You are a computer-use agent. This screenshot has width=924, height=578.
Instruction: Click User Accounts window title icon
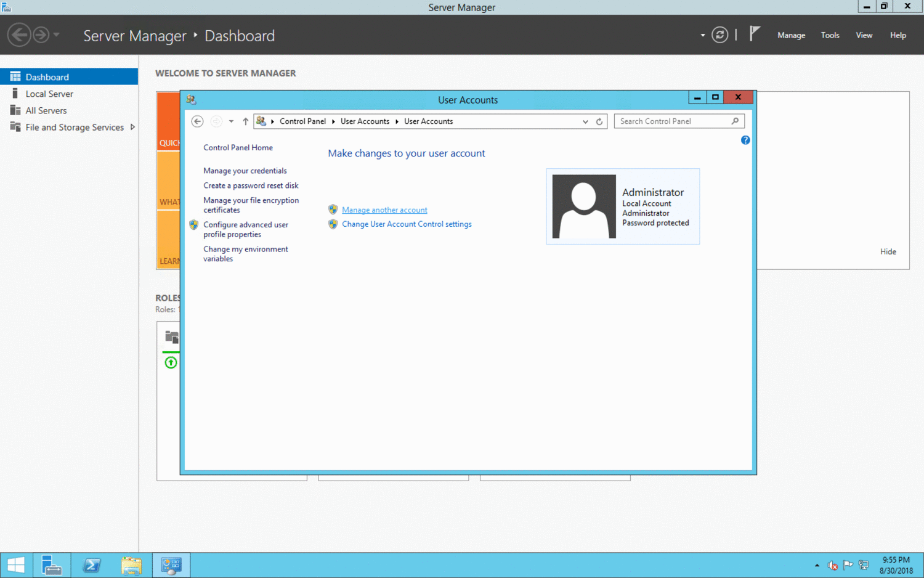191,99
